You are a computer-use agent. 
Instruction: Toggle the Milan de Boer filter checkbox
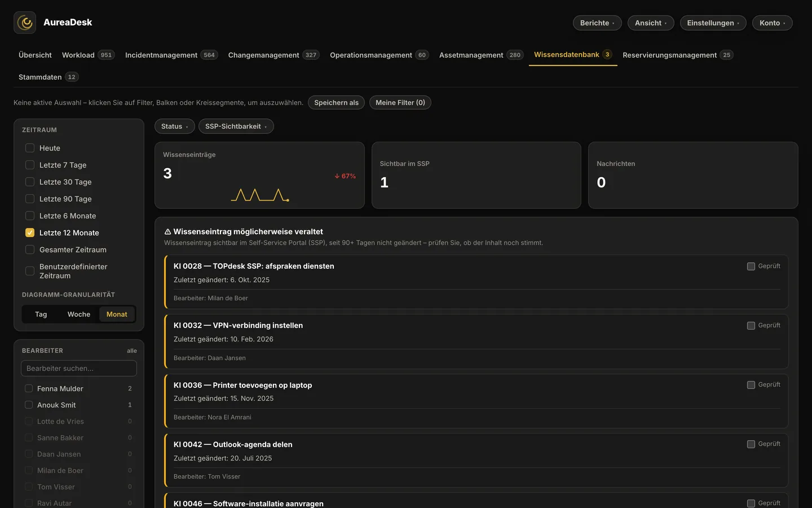pyautogui.click(x=29, y=470)
